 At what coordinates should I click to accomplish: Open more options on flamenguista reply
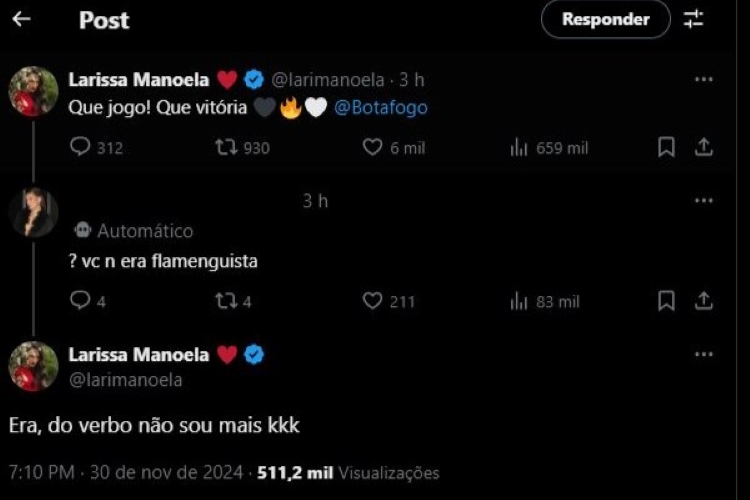pos(704,201)
